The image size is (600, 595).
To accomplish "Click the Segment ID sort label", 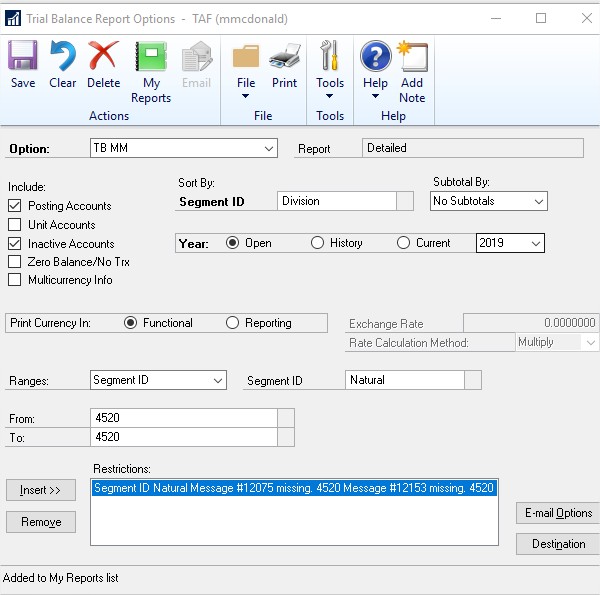I will click(x=212, y=202).
